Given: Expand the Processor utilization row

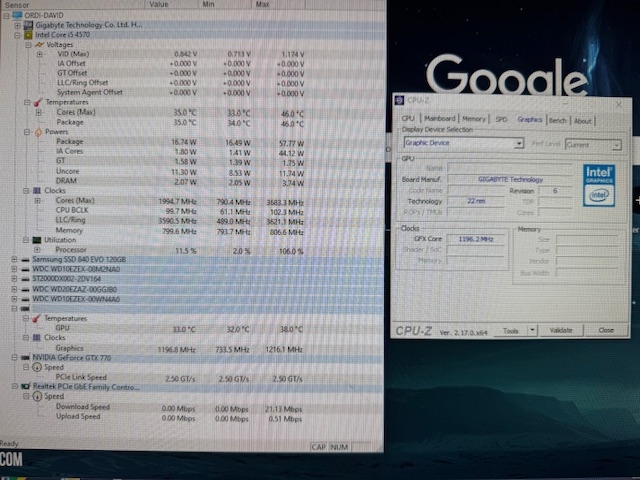Looking at the screenshot, I should [37, 250].
